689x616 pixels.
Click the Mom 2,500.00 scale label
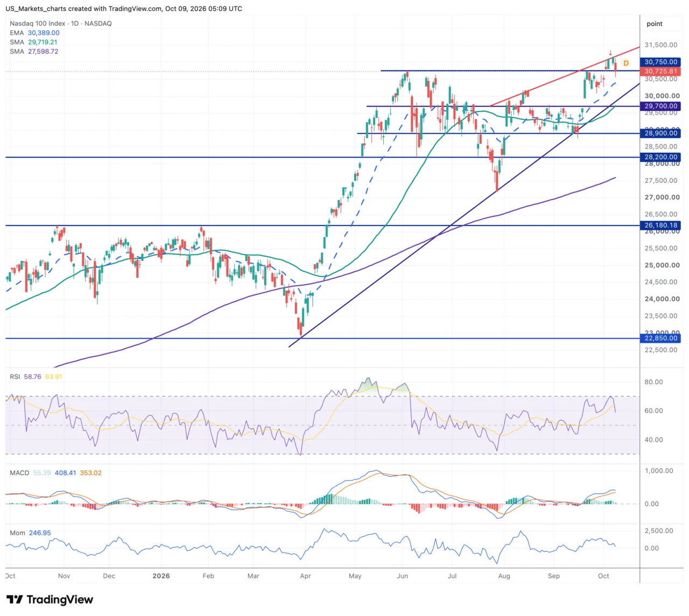pyautogui.click(x=659, y=530)
